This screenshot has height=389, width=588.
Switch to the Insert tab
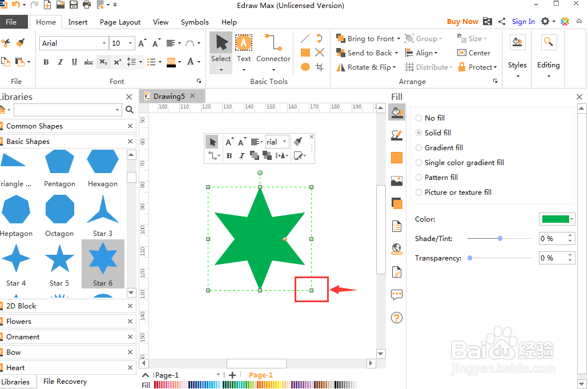pos(78,22)
